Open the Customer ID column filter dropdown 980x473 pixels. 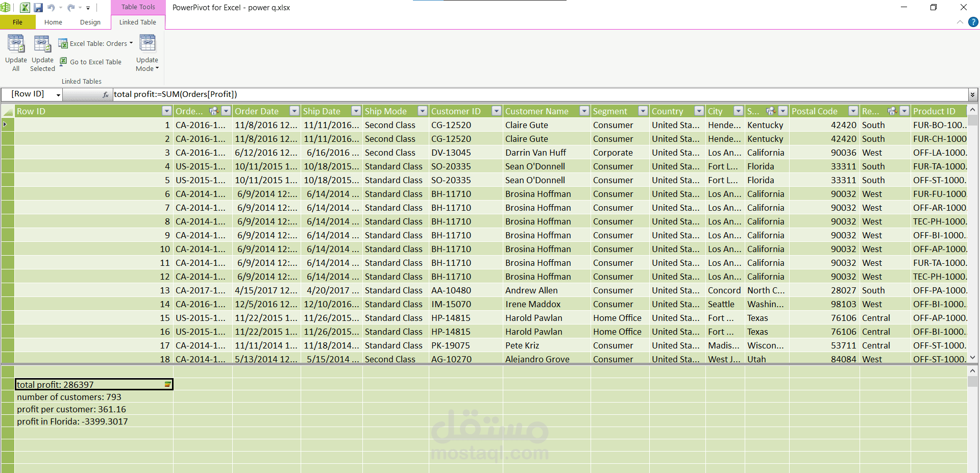(x=496, y=111)
